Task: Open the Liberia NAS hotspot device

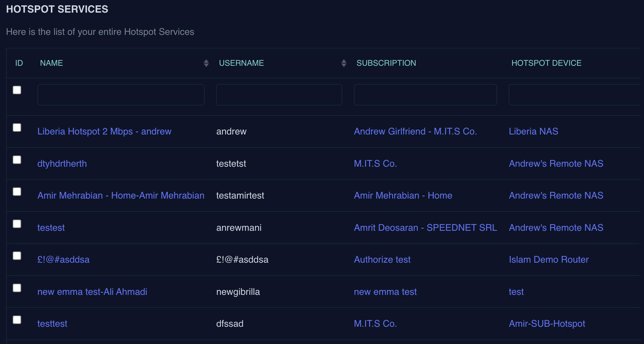Action: [533, 131]
